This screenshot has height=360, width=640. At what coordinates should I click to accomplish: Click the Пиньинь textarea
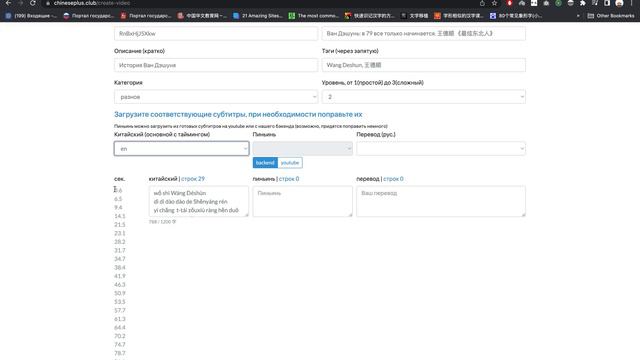click(302, 201)
